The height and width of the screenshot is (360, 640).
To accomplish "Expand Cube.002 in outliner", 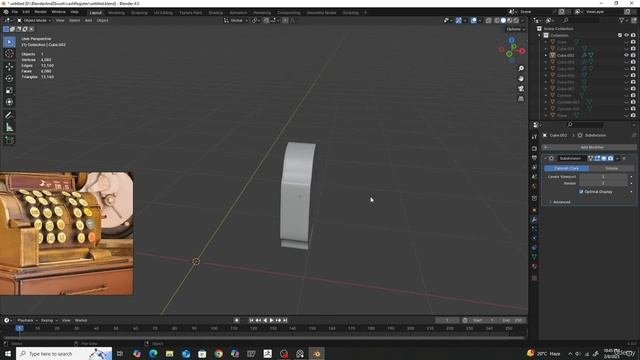I will click(x=546, y=55).
